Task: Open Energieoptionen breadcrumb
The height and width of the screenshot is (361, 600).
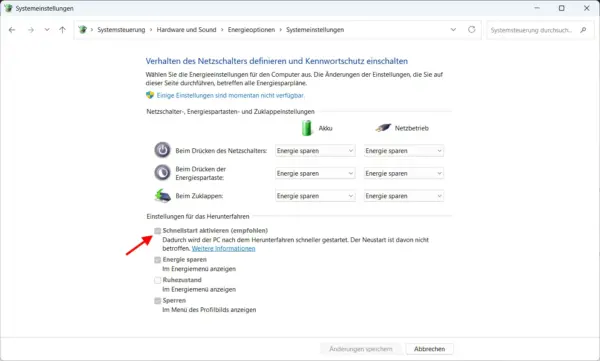Action: click(251, 30)
